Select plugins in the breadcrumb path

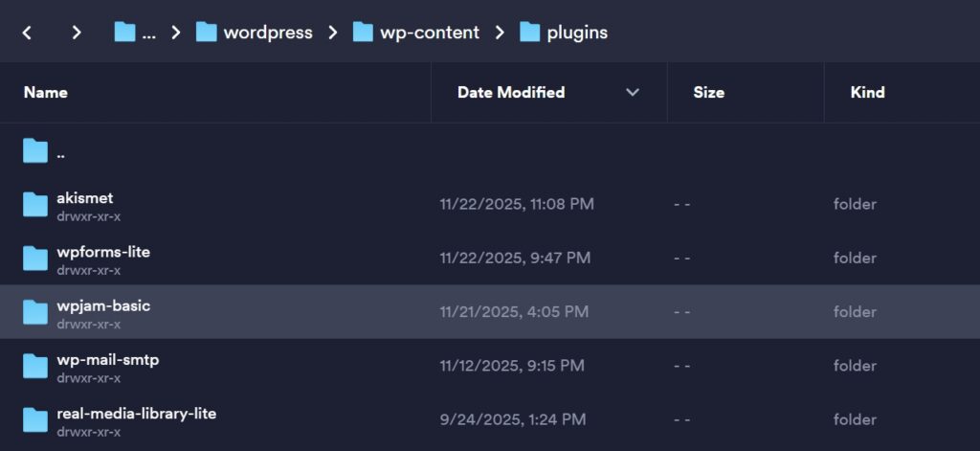coord(576,33)
